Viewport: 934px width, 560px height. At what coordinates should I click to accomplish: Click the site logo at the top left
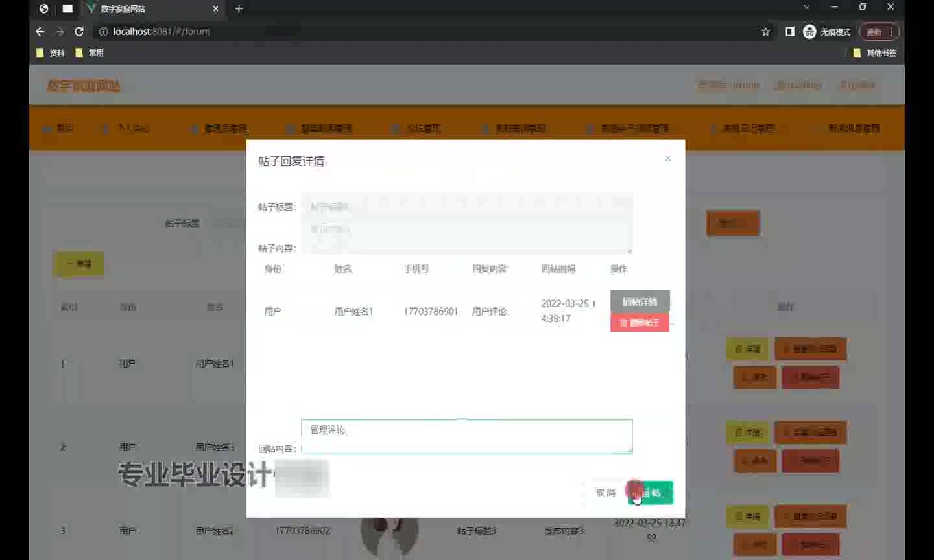[83, 85]
